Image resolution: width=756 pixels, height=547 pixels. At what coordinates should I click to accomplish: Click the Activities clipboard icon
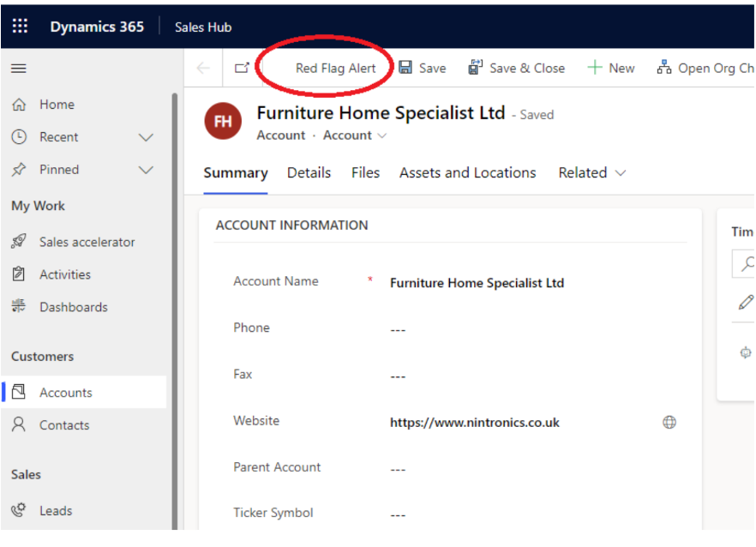pos(19,274)
